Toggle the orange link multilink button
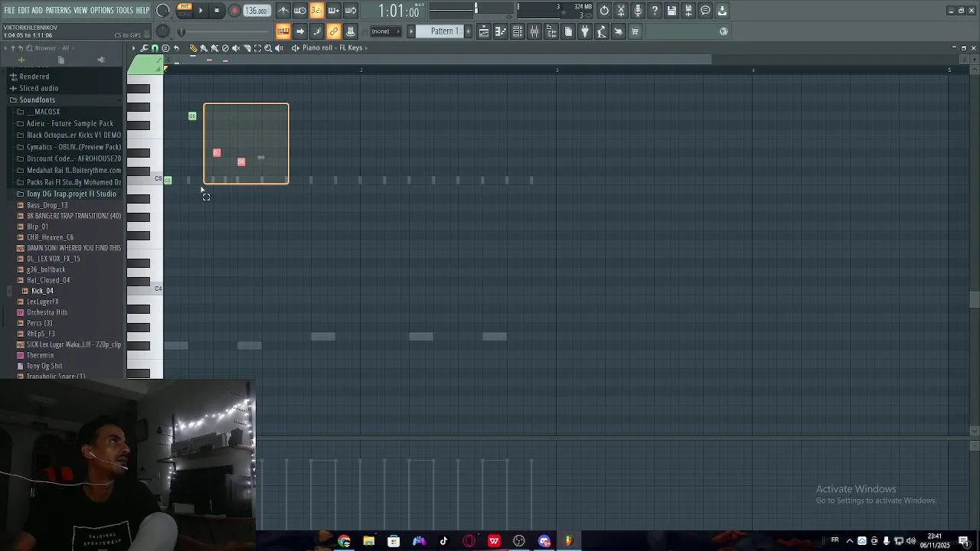The image size is (980, 551). [334, 31]
